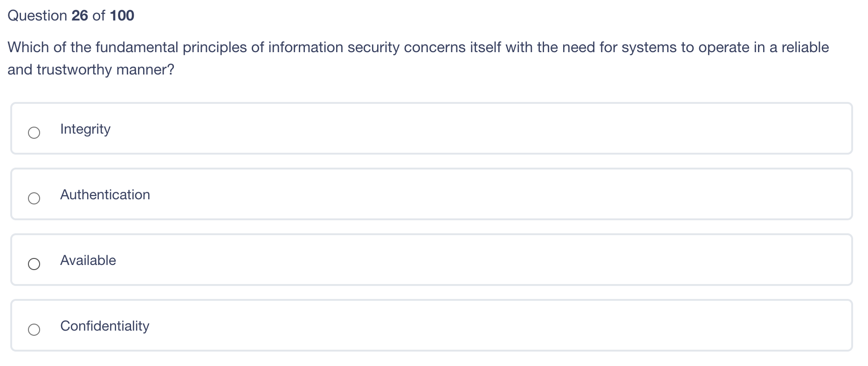This screenshot has width=868, height=366.
Task: Click the first answer card area
Action: click(431, 129)
